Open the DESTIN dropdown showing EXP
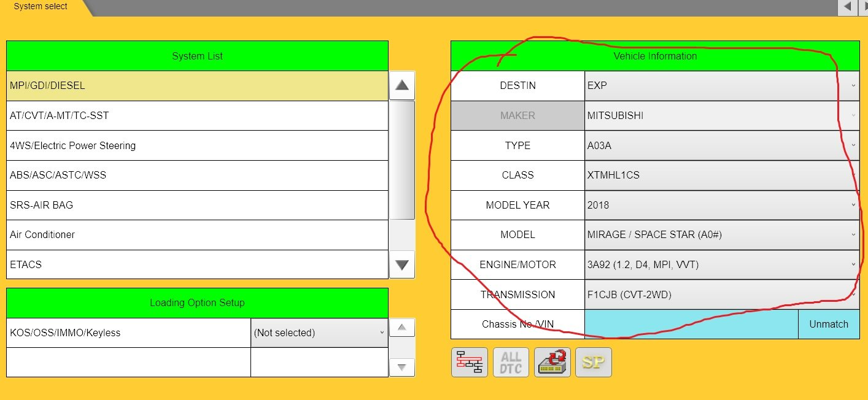The image size is (868, 400). point(722,86)
